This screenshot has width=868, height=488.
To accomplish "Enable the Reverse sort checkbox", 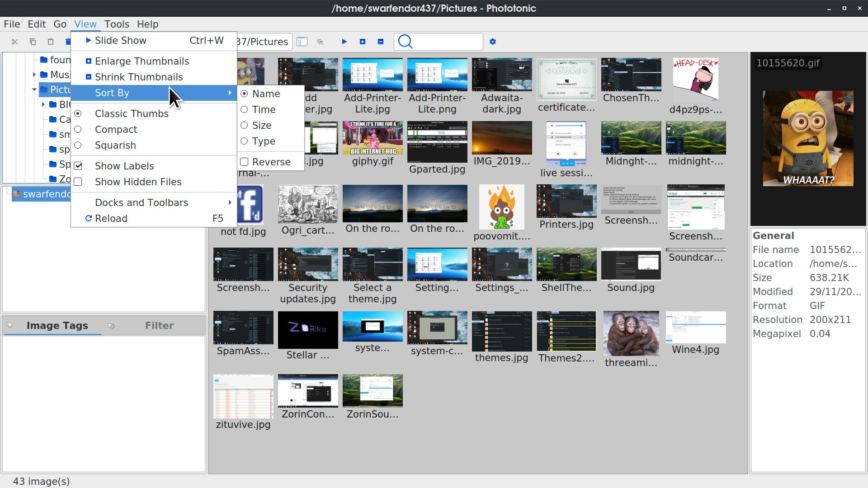I will point(271,162).
